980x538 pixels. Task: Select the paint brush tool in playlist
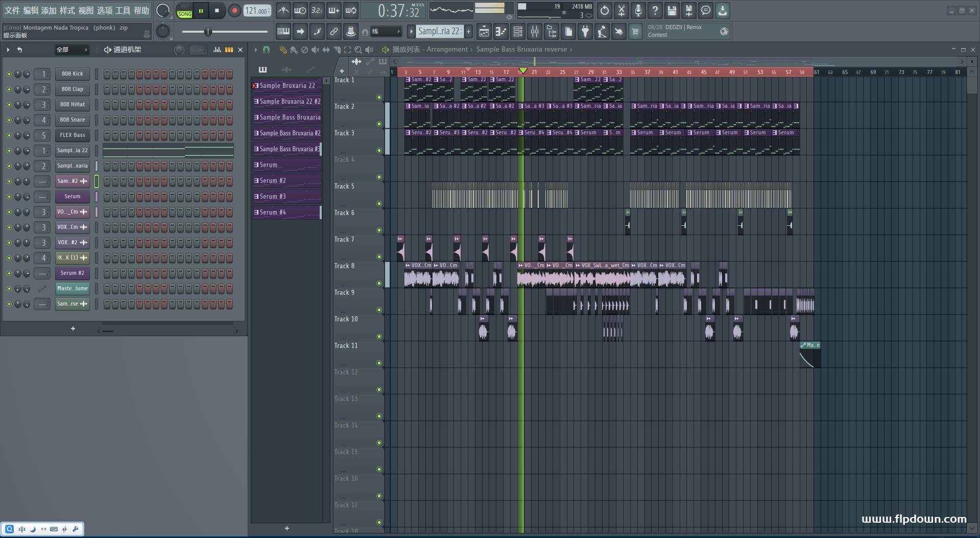click(293, 50)
